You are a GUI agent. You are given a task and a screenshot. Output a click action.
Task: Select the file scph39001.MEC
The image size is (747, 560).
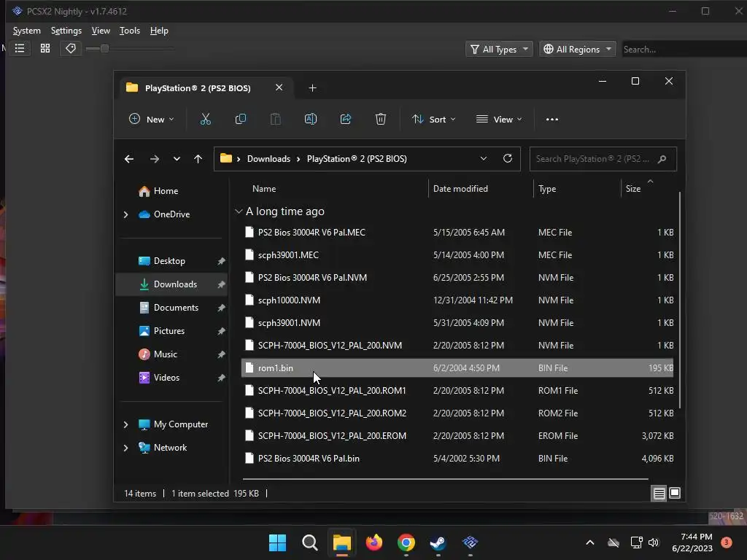coord(457,254)
